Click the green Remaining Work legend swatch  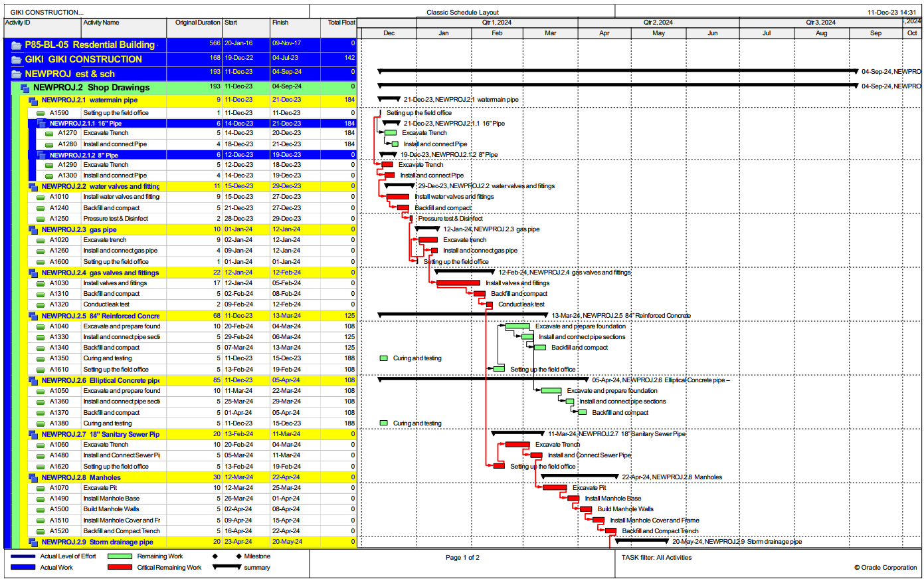pyautogui.click(x=120, y=556)
